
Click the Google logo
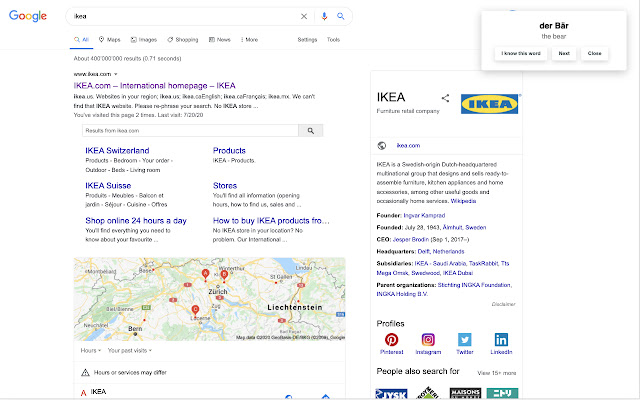coord(28,16)
